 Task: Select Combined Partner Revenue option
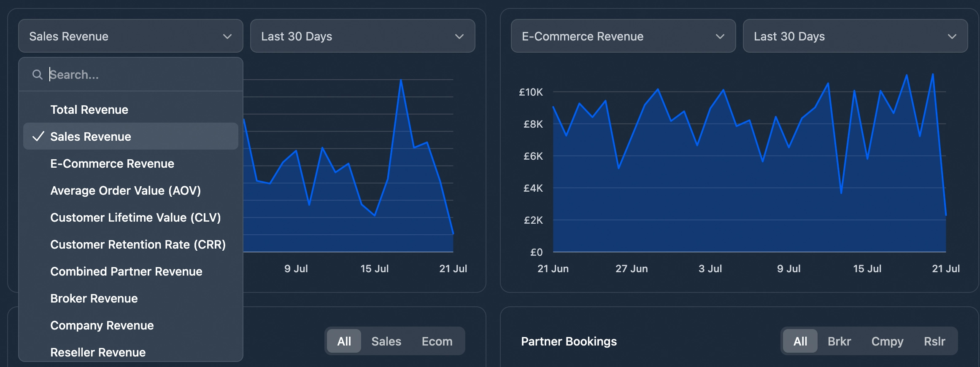click(x=126, y=271)
